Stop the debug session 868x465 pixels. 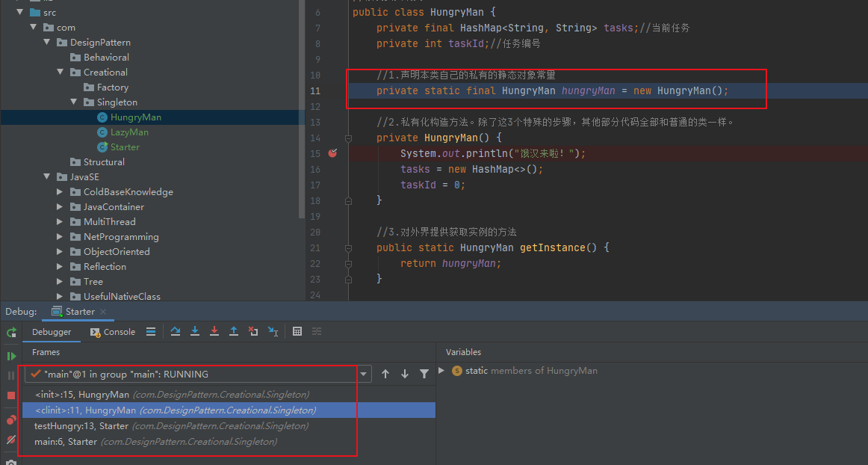pos(11,395)
